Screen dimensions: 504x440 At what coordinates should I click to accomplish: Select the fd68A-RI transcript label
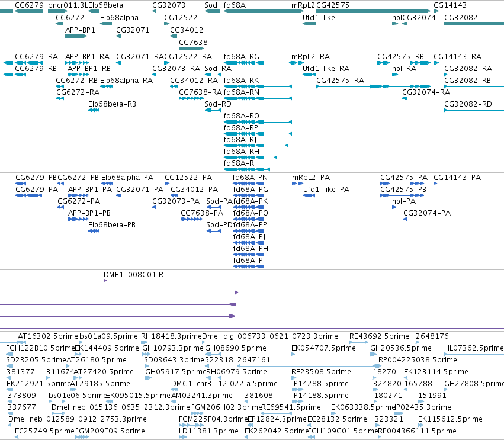click(x=239, y=163)
